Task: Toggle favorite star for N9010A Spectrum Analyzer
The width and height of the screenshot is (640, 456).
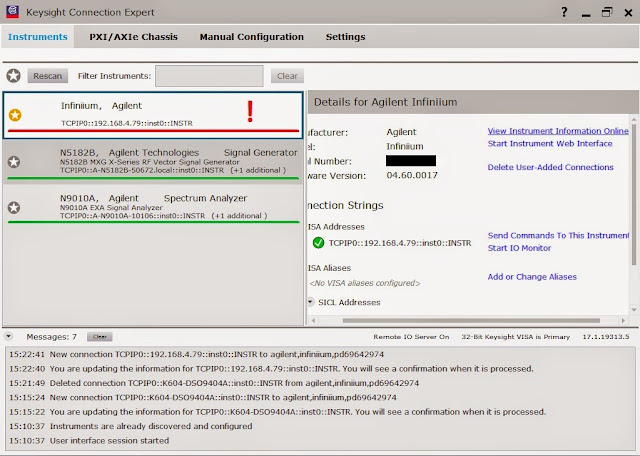Action: [14, 207]
